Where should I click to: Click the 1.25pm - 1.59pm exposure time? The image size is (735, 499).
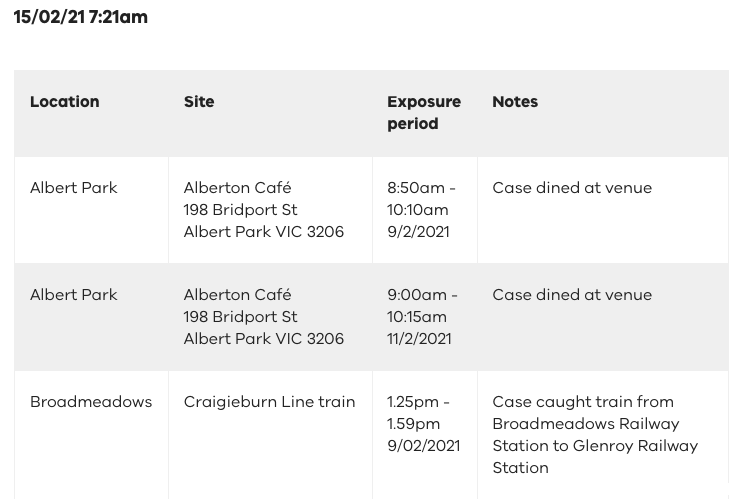418,412
